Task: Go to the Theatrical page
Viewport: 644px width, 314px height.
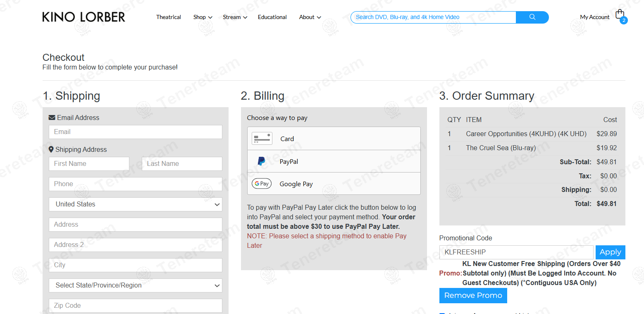Action: click(169, 17)
